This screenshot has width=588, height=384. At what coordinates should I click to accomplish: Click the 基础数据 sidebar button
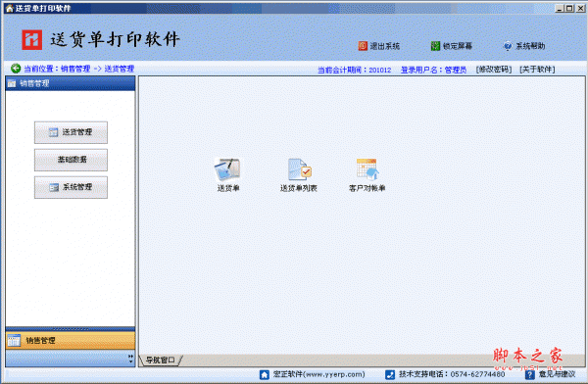point(71,160)
